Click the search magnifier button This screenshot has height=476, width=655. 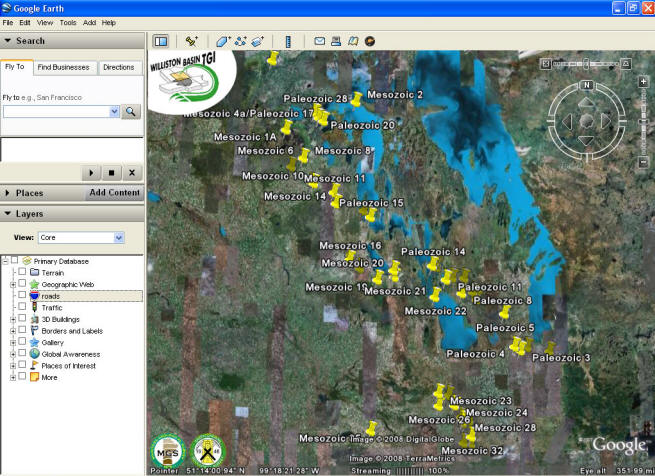[130, 112]
